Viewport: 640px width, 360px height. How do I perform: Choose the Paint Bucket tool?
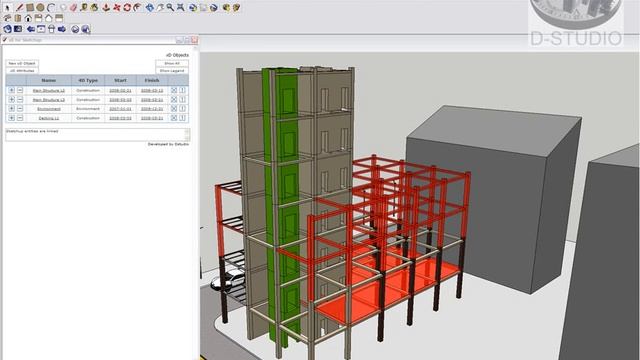(x=95, y=7)
